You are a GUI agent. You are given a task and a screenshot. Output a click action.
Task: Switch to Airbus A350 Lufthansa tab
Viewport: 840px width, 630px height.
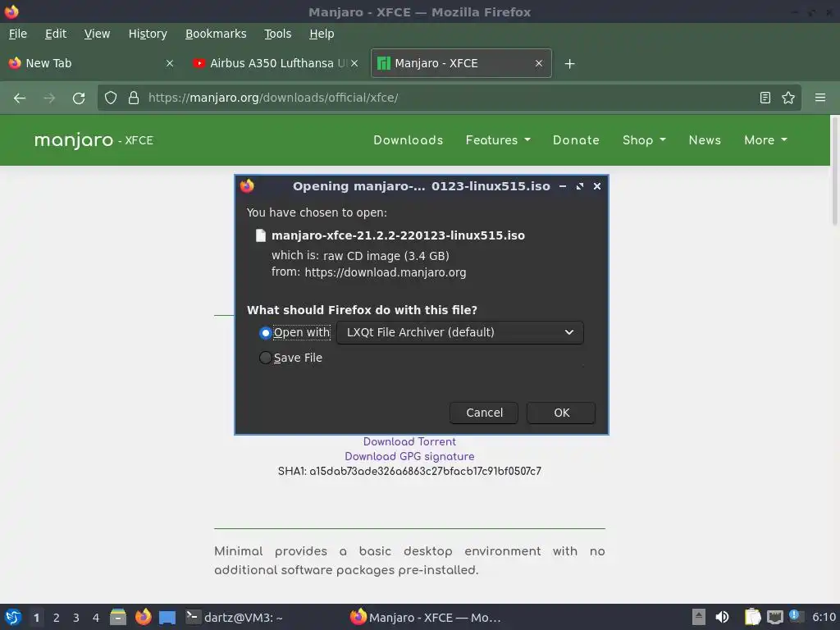[x=275, y=63]
